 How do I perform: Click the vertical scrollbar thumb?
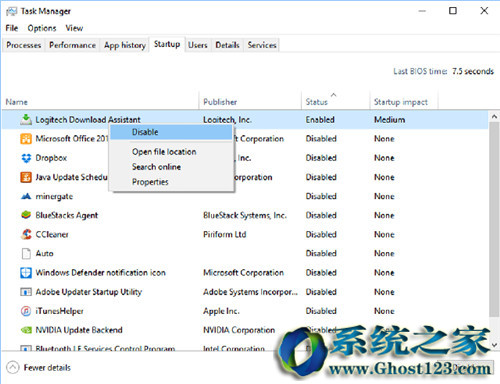[x=494, y=220]
